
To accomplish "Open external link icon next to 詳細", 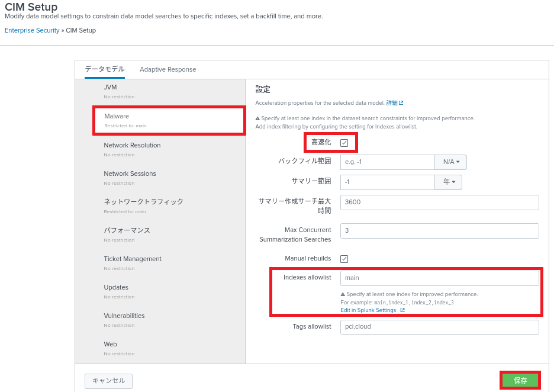I will [401, 103].
